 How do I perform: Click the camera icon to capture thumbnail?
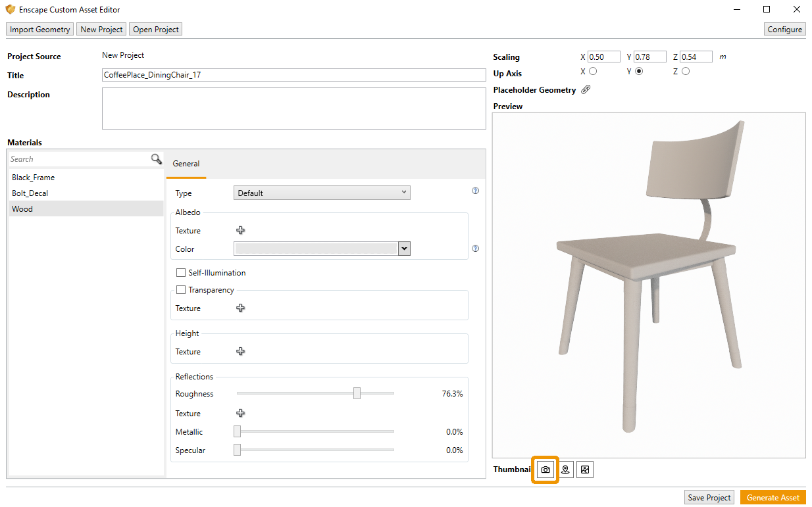545,470
